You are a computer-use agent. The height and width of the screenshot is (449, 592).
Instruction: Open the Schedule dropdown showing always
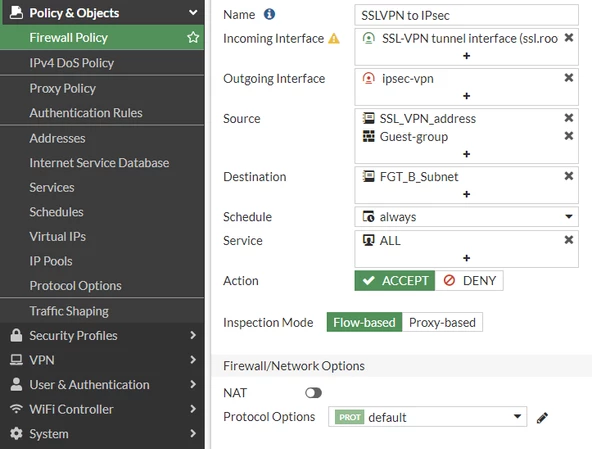coord(466,217)
